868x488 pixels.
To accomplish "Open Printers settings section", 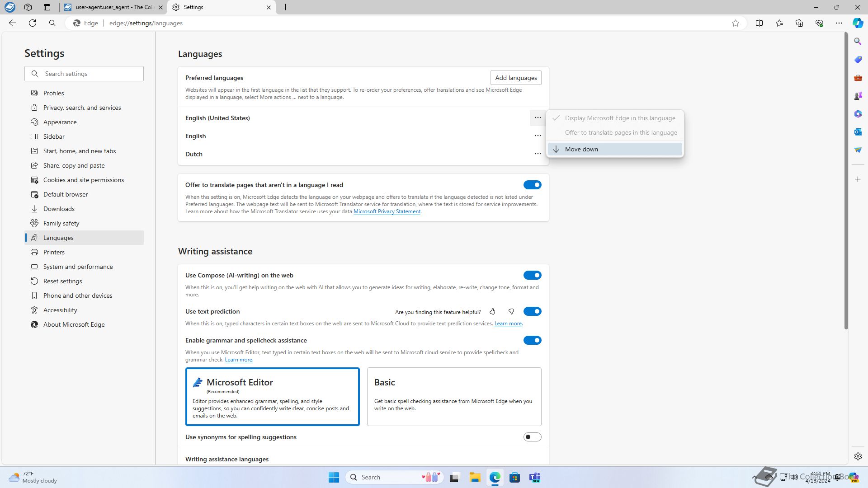I will click(x=84, y=252).
